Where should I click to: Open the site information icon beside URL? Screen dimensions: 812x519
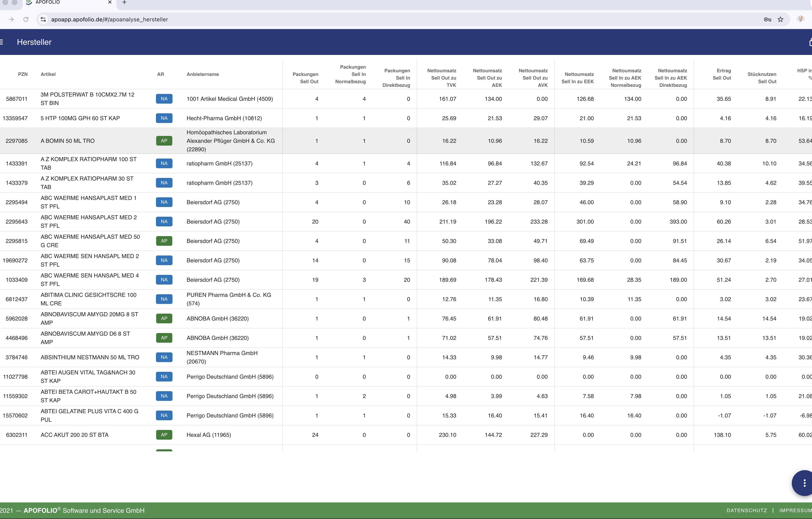click(x=43, y=20)
